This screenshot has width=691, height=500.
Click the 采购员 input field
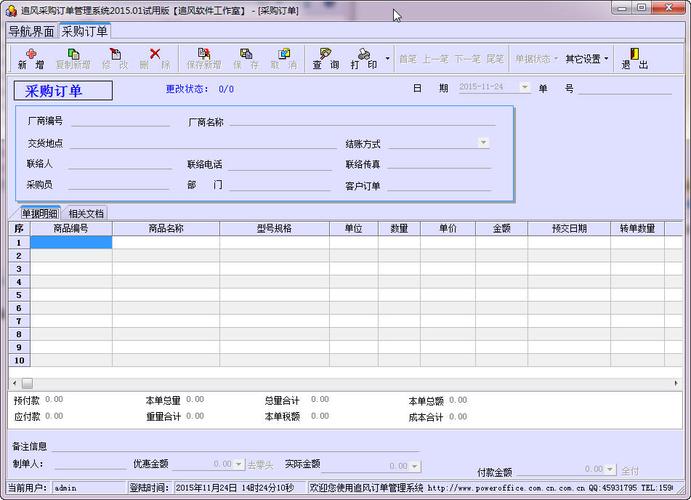click(119, 184)
